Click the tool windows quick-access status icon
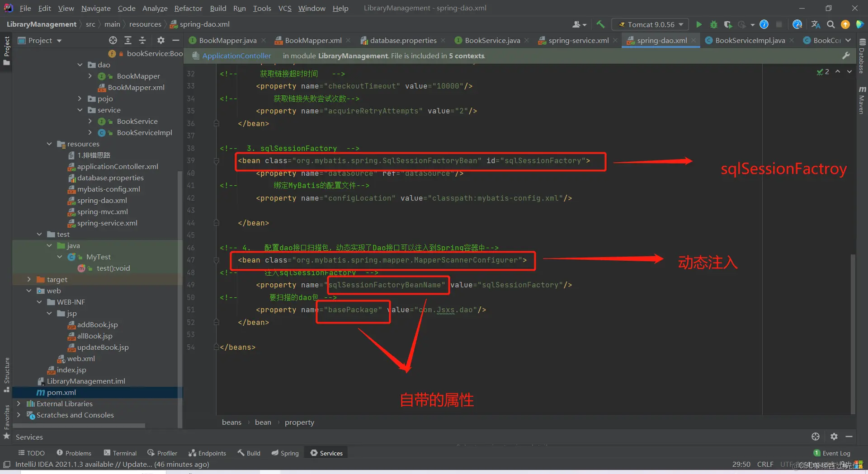Screen dimensions: 868x474 coord(7,464)
